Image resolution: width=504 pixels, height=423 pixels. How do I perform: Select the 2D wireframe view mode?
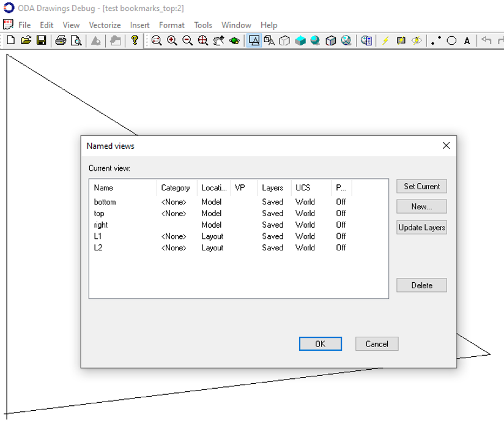[x=253, y=42]
